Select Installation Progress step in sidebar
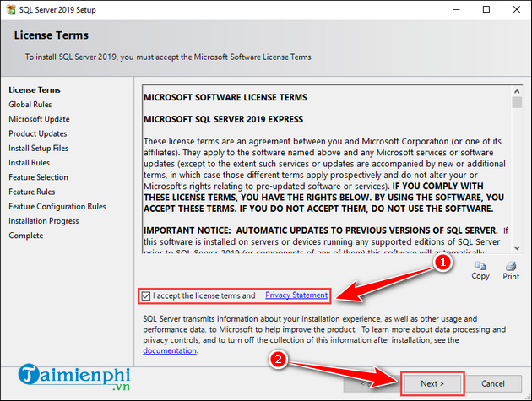The image size is (532, 401). 44,221
